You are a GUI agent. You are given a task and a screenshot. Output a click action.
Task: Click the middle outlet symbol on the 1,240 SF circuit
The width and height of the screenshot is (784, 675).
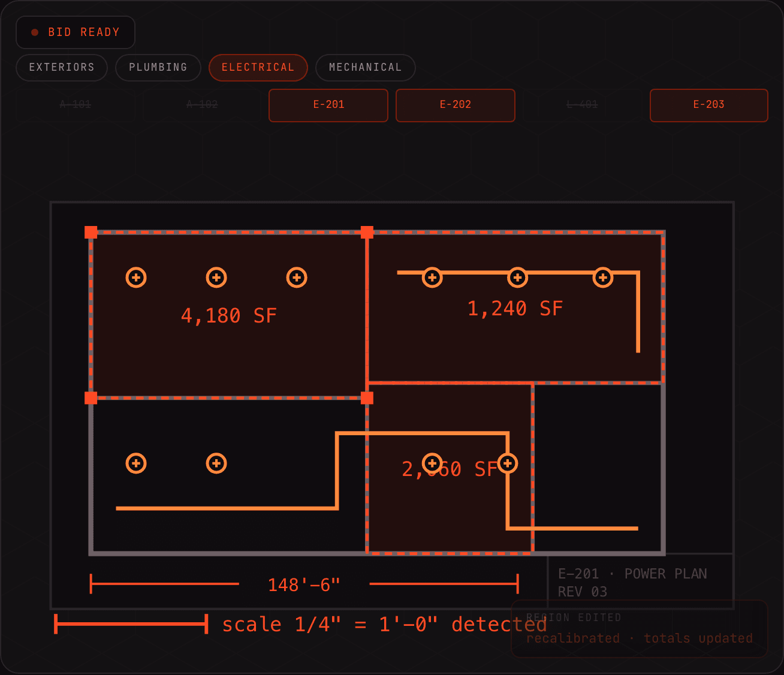(x=517, y=278)
